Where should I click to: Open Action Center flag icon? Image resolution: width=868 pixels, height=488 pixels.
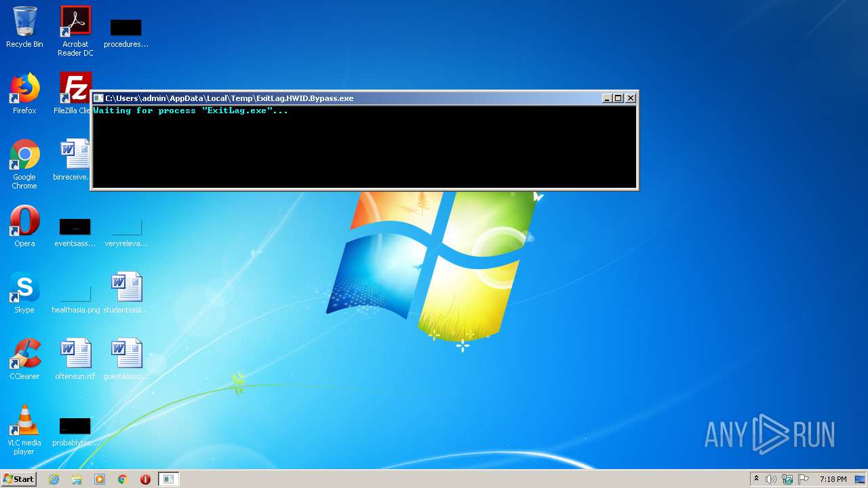point(804,479)
